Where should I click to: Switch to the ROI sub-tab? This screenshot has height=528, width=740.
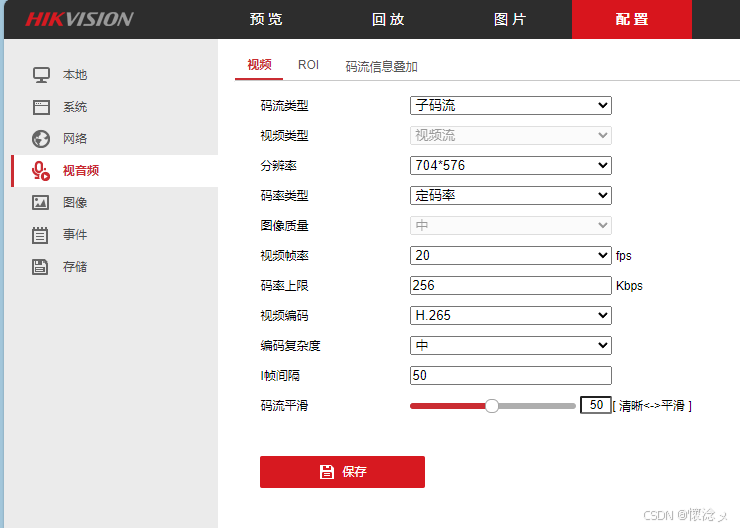point(308,65)
